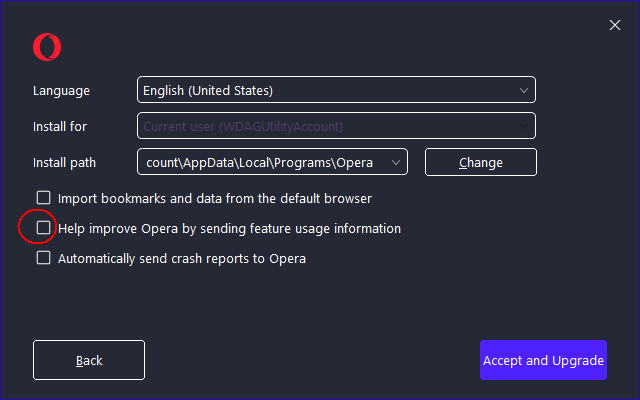The image size is (640, 400).
Task: Expand the Install path dropdown
Action: coord(272,162)
